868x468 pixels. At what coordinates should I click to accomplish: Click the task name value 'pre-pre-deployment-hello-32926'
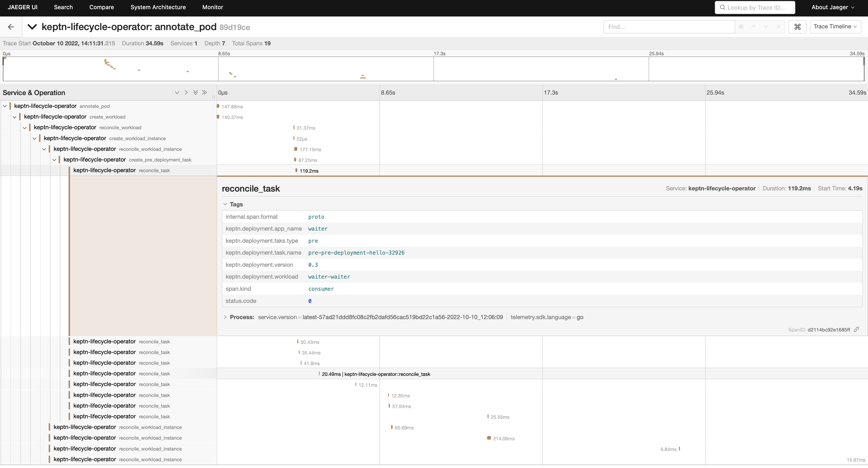(356, 253)
